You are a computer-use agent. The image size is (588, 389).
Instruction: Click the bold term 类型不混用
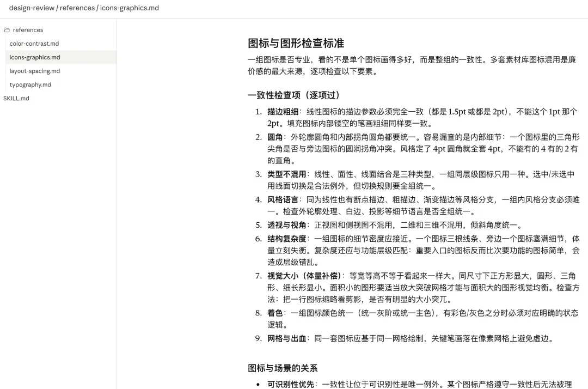286,174
